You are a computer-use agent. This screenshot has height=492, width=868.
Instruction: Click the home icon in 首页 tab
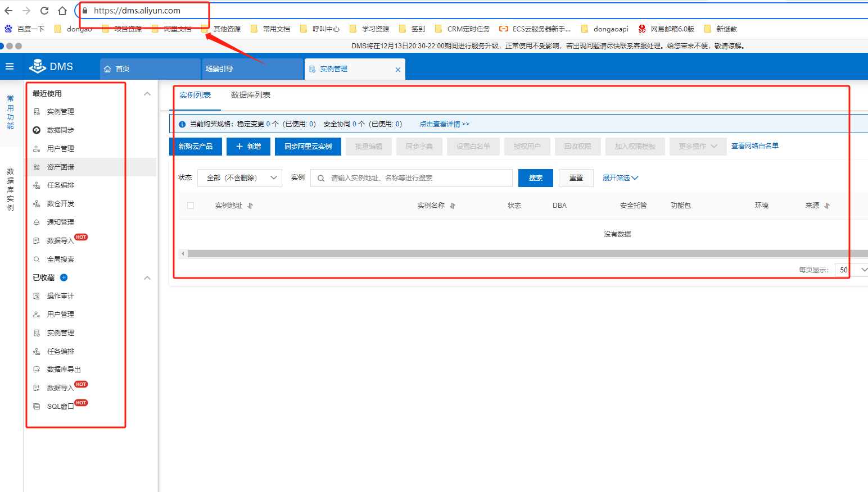[x=107, y=69]
